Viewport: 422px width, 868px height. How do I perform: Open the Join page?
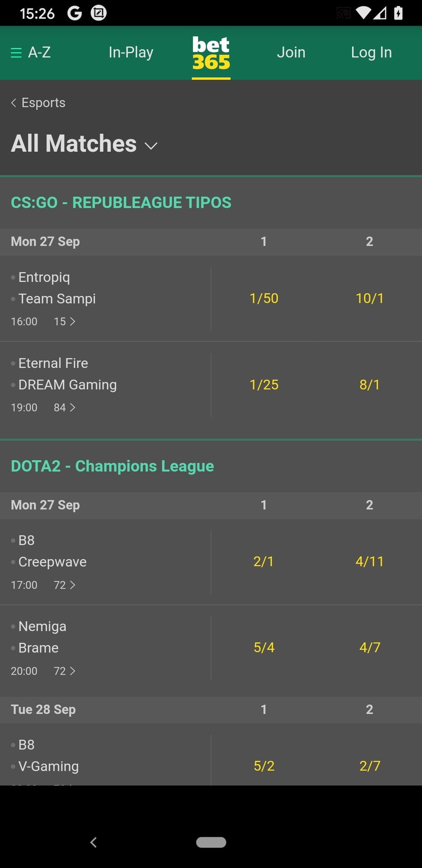click(x=291, y=52)
